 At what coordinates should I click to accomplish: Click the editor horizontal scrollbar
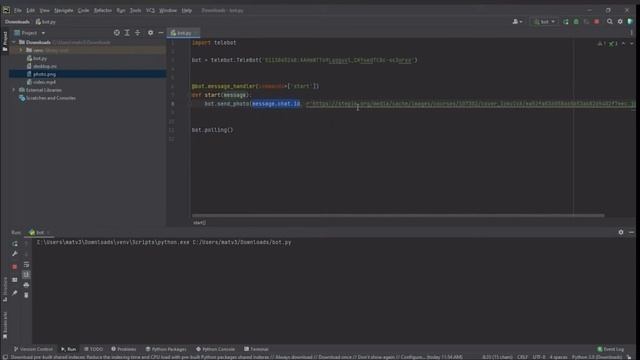tap(398, 216)
